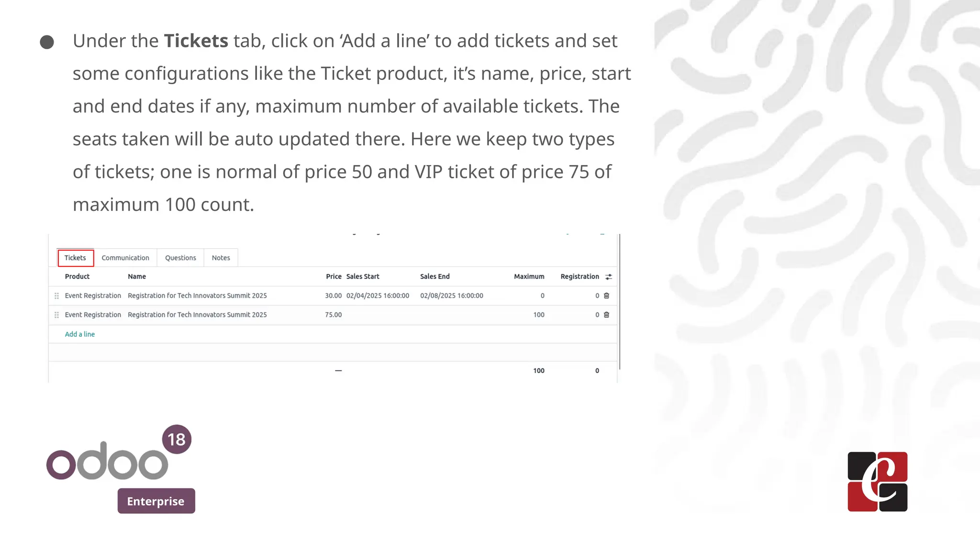The height and width of the screenshot is (551, 980).
Task: Switch to the Communication tab
Action: click(x=125, y=258)
